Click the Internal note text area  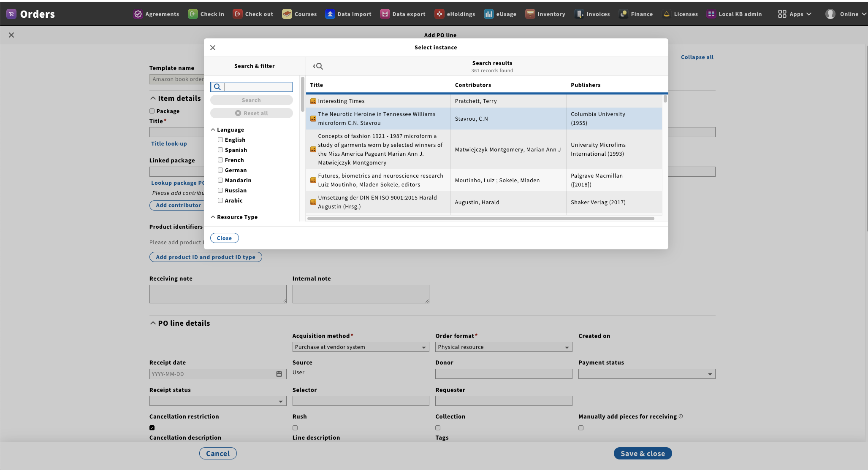point(361,294)
